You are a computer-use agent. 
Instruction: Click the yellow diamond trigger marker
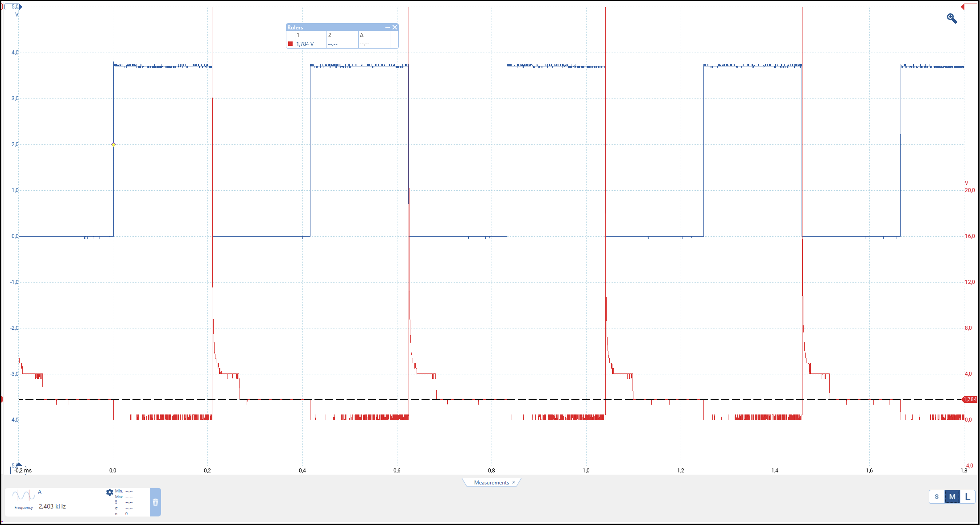(x=113, y=145)
